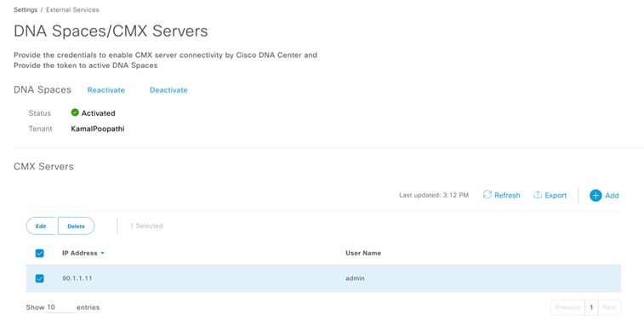Click the 1 Selected indicator text
Screen dimensions: 644x321
coord(146,226)
